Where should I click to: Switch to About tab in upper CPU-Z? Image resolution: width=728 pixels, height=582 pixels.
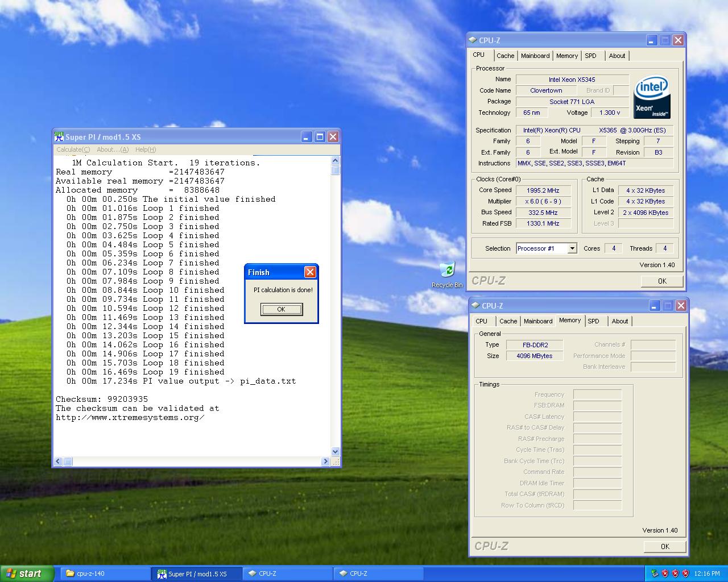coord(617,56)
